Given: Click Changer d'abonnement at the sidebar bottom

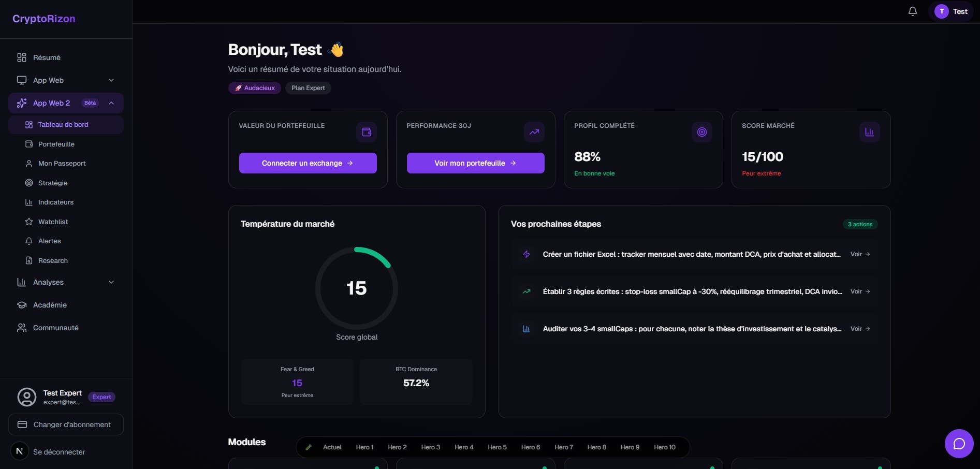Looking at the screenshot, I should pos(66,424).
